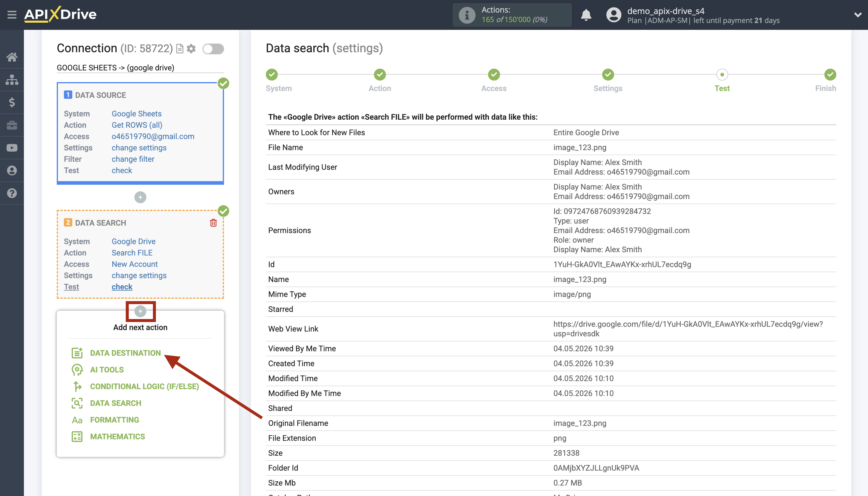Go to System step

coord(272,75)
